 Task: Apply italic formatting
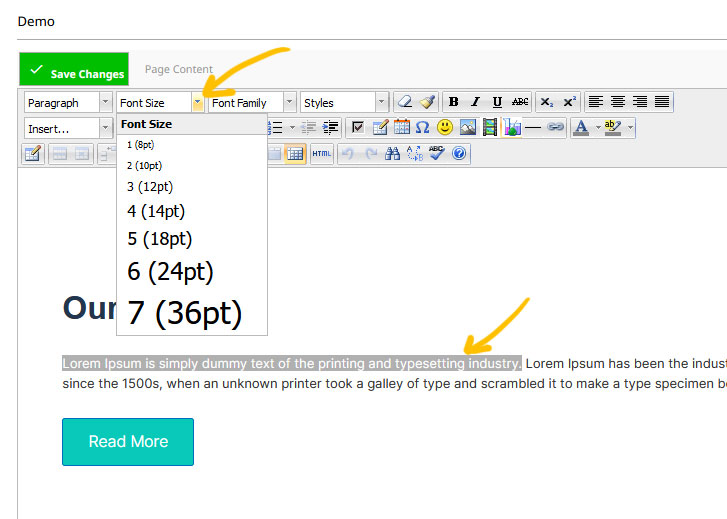tap(475, 102)
